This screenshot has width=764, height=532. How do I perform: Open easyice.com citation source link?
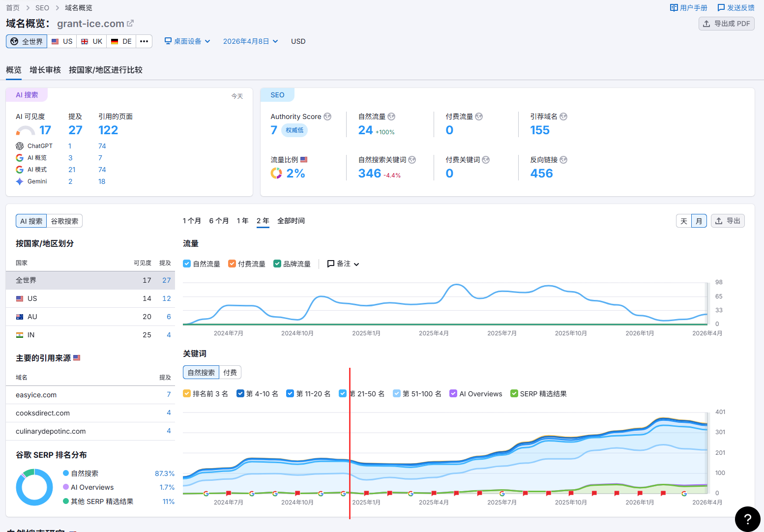(36, 395)
